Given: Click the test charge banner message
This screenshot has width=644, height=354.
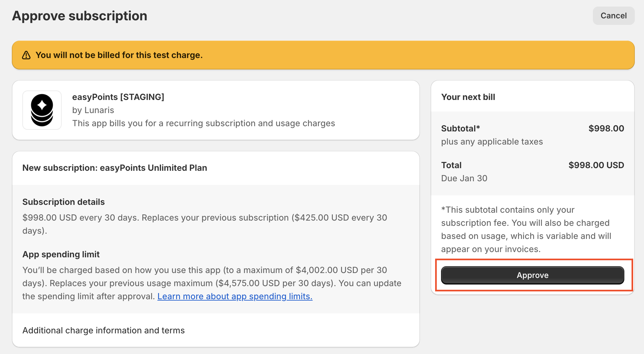Looking at the screenshot, I should tap(119, 55).
